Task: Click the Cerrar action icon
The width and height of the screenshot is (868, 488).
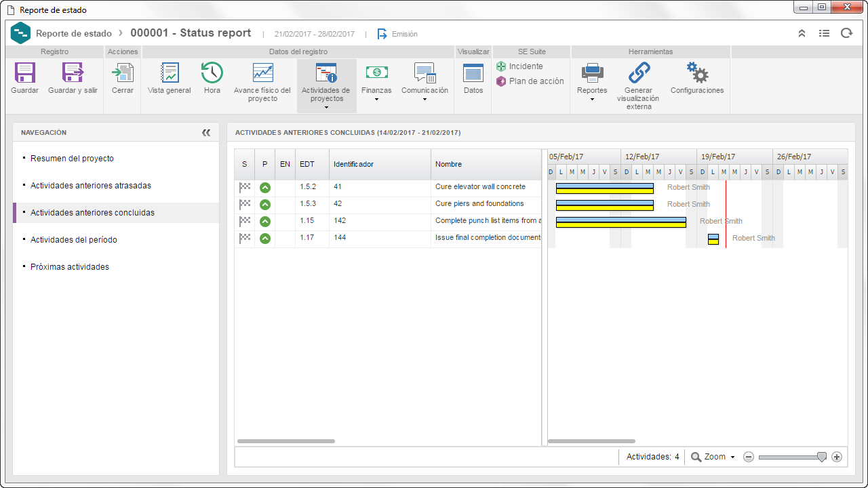Action: click(x=123, y=73)
